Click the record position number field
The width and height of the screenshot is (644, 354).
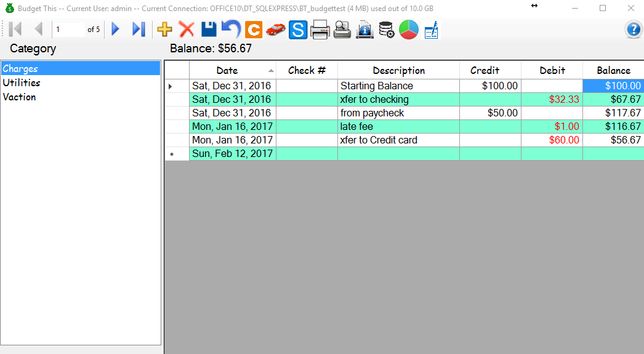coord(68,29)
